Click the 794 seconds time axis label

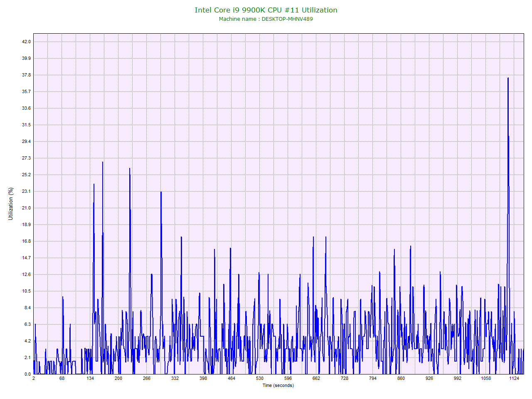[373, 378]
